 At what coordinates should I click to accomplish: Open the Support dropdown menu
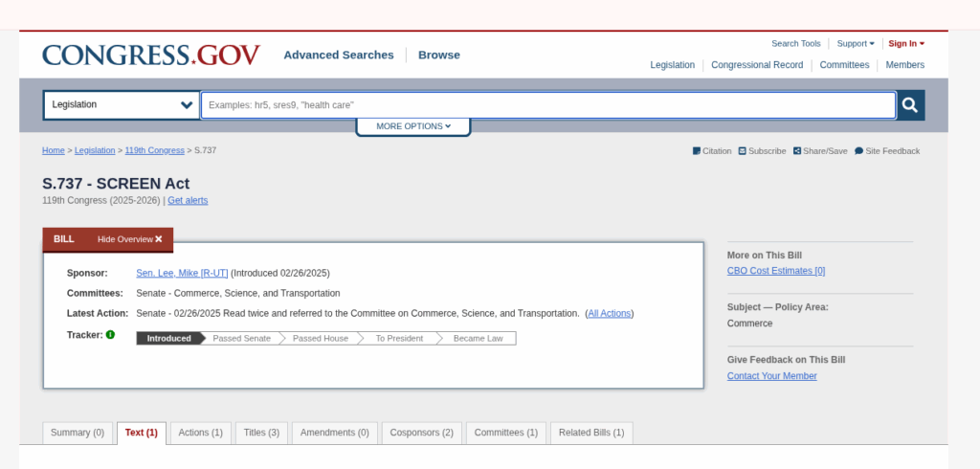click(856, 44)
